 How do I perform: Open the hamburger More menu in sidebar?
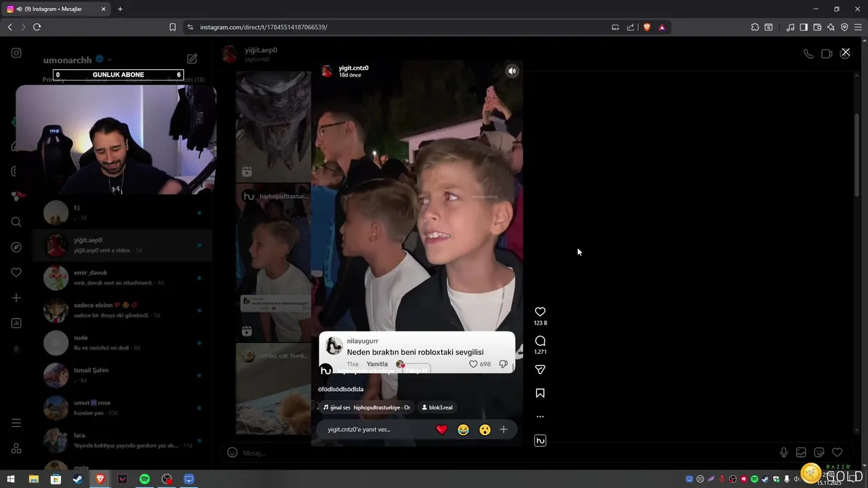pyautogui.click(x=16, y=423)
